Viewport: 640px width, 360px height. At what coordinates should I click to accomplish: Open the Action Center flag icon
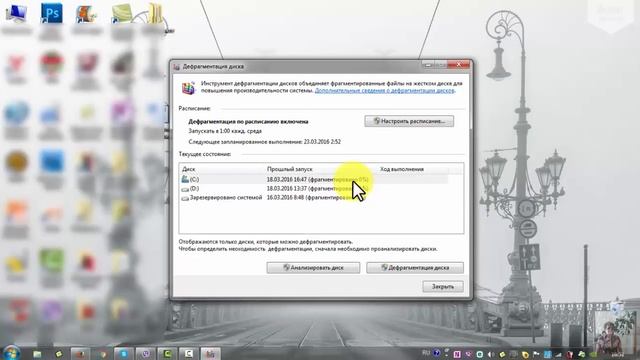[536, 354]
